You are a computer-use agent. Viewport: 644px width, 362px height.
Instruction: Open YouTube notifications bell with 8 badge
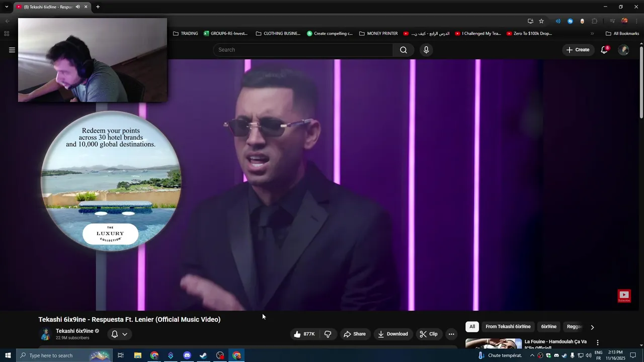coord(604,50)
